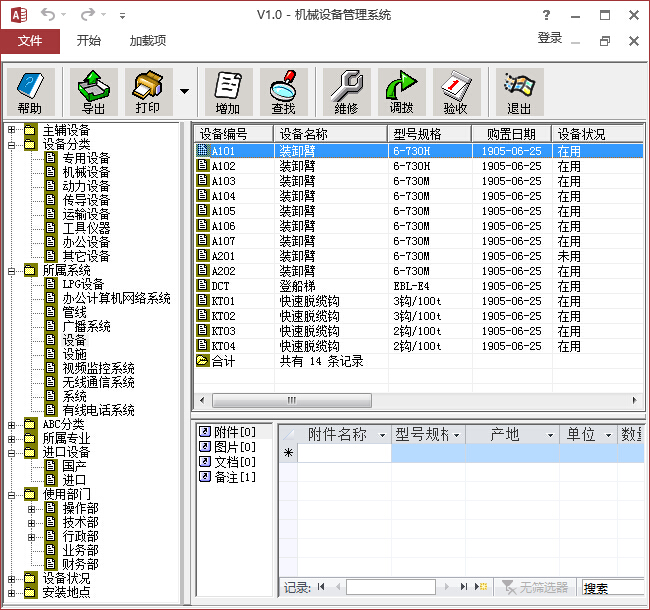The image size is (650, 610).
Task: Open the 附件[0] attachments item
Action: click(234, 432)
